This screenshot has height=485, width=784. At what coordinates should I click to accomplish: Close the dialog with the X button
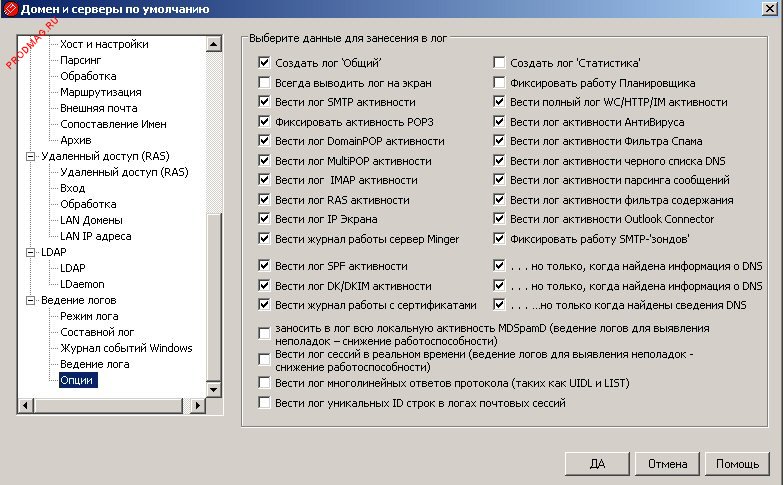point(770,10)
